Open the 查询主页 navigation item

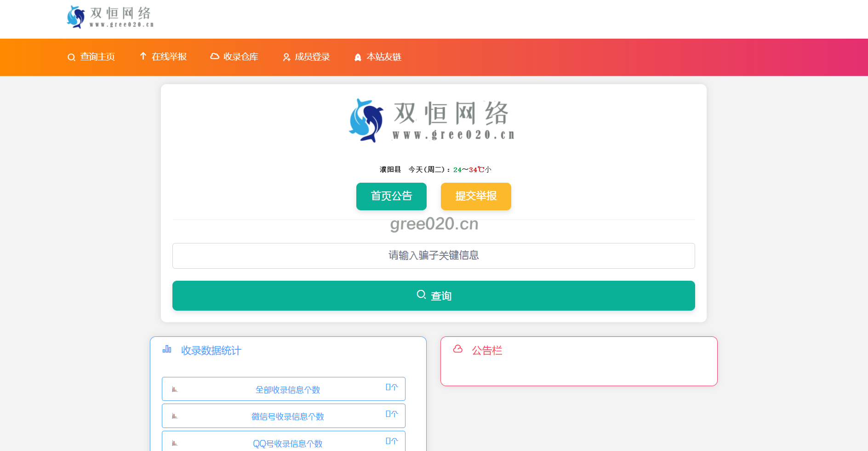click(97, 57)
